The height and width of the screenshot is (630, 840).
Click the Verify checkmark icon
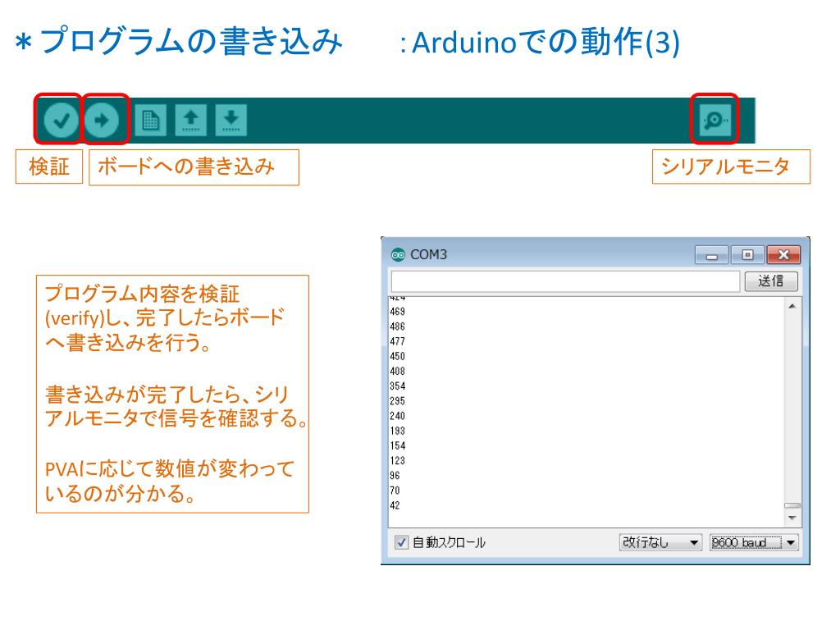(57, 120)
